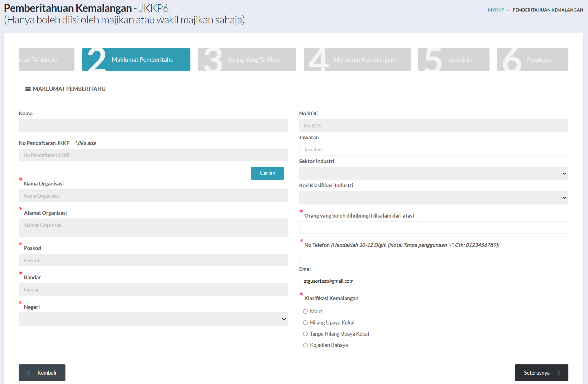Select Tanpa Hilang Upaya Kekal option

(x=305, y=334)
